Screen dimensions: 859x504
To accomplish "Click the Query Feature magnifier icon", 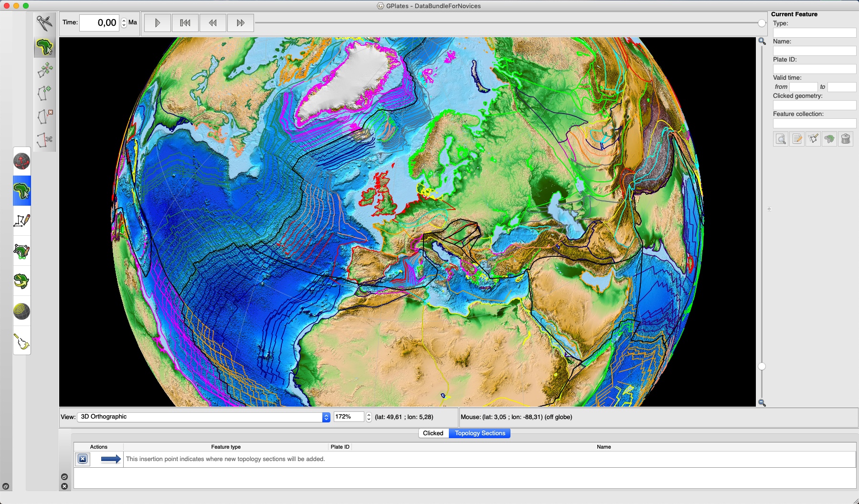I will (x=781, y=139).
